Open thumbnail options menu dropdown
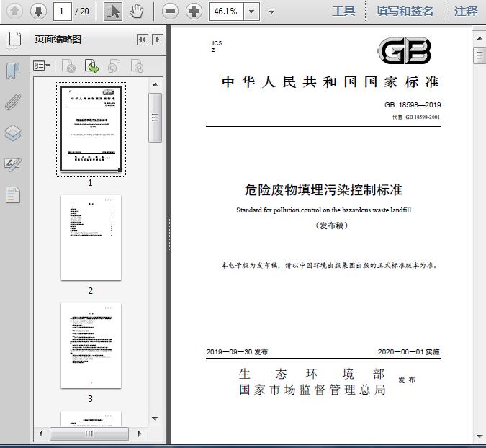486x448 pixels. tap(42, 66)
